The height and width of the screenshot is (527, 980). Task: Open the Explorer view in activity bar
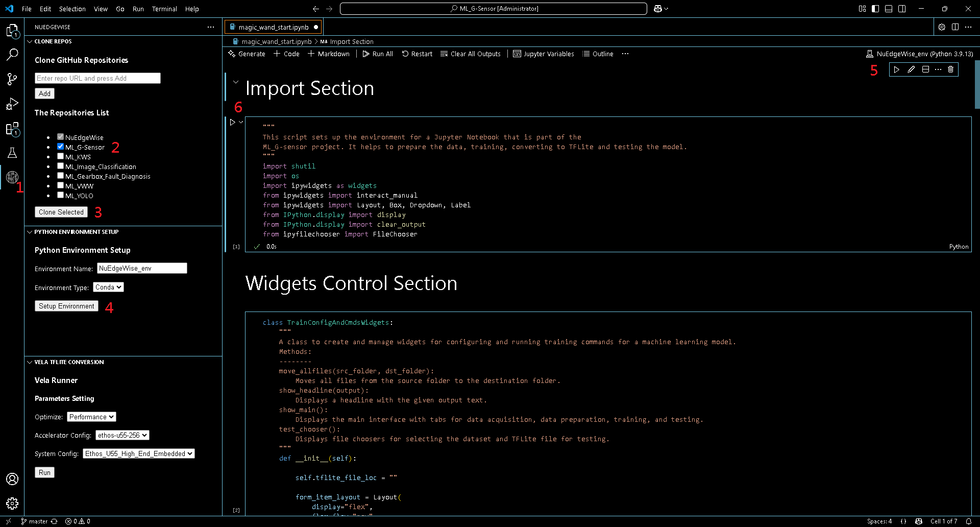(12, 31)
